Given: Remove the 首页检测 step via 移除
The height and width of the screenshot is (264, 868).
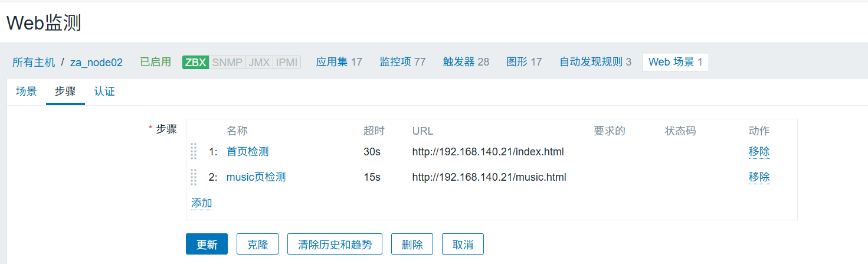Looking at the screenshot, I should pos(759,152).
